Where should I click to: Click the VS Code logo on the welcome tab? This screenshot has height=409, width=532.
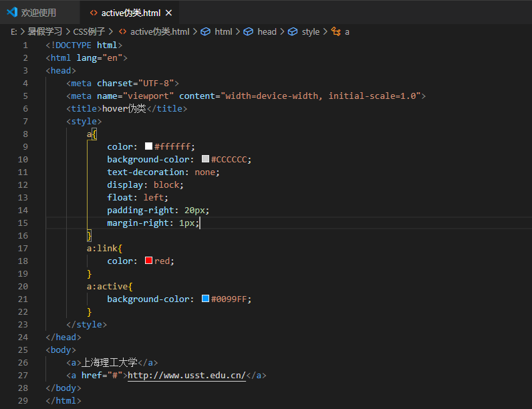point(12,12)
